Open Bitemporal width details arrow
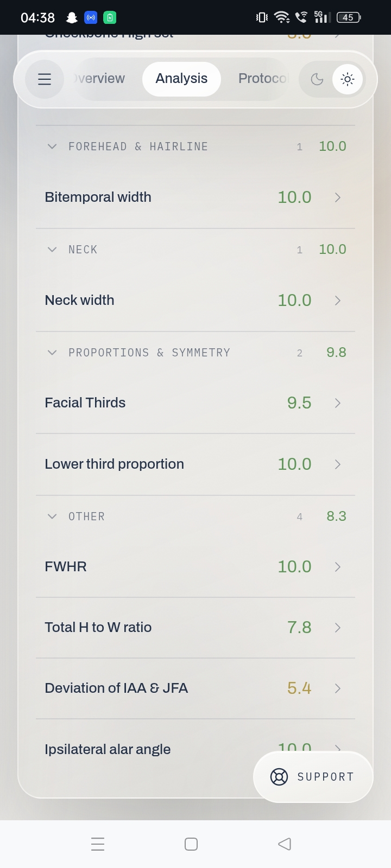Image resolution: width=391 pixels, height=868 pixels. (338, 197)
